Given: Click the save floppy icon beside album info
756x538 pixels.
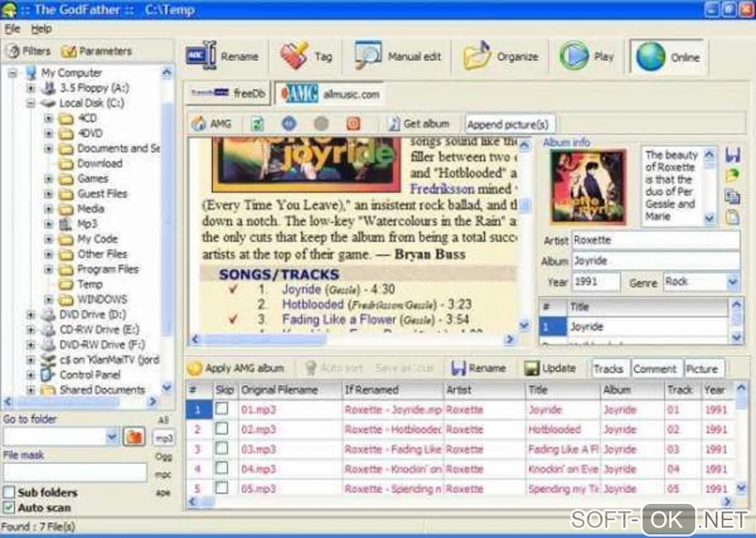Looking at the screenshot, I should tap(732, 155).
